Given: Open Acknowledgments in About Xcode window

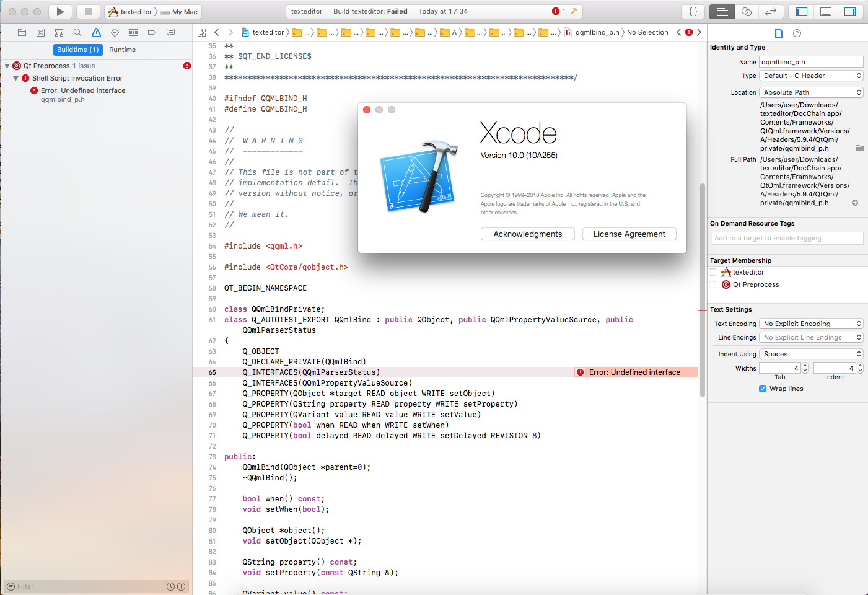Looking at the screenshot, I should point(528,234).
